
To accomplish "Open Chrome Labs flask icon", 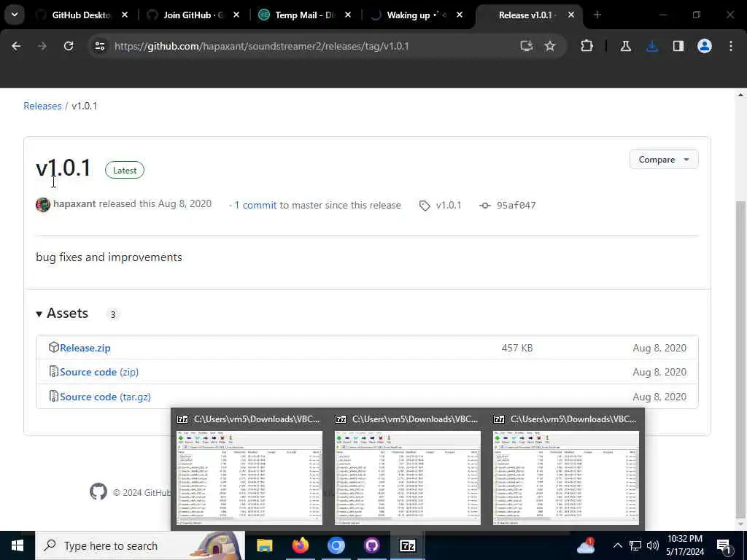I will coord(625,46).
